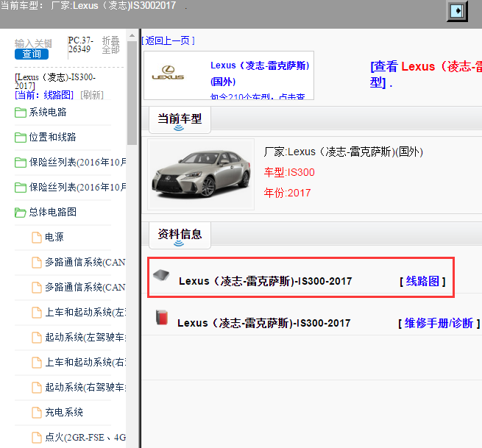
Task: Select the 资料信息 tab
Action: pyautogui.click(x=180, y=235)
